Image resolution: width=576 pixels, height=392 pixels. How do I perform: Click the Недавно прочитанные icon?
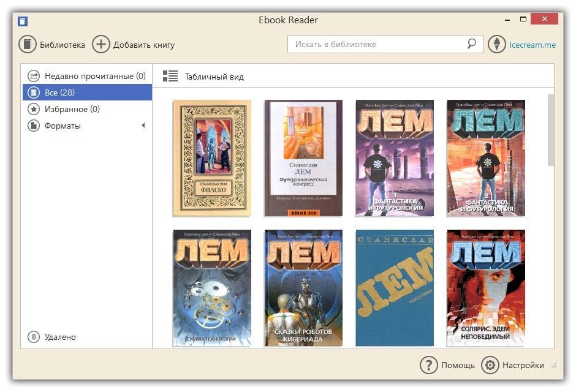(34, 76)
